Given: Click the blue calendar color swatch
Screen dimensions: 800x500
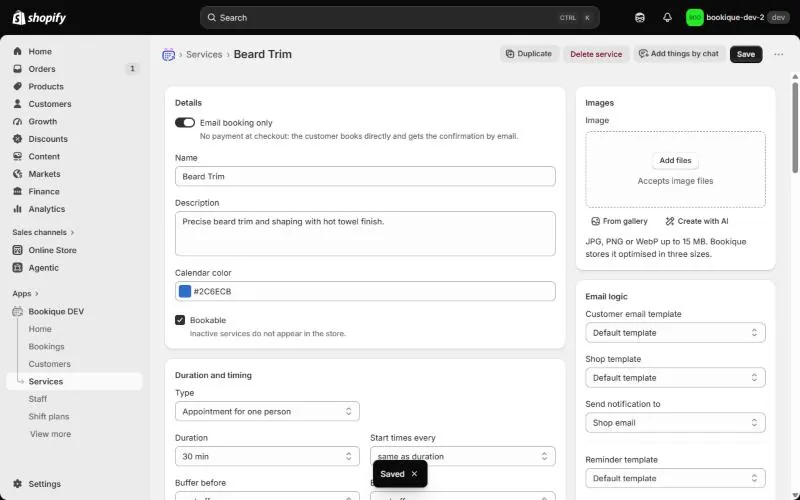Looking at the screenshot, I should (x=185, y=291).
